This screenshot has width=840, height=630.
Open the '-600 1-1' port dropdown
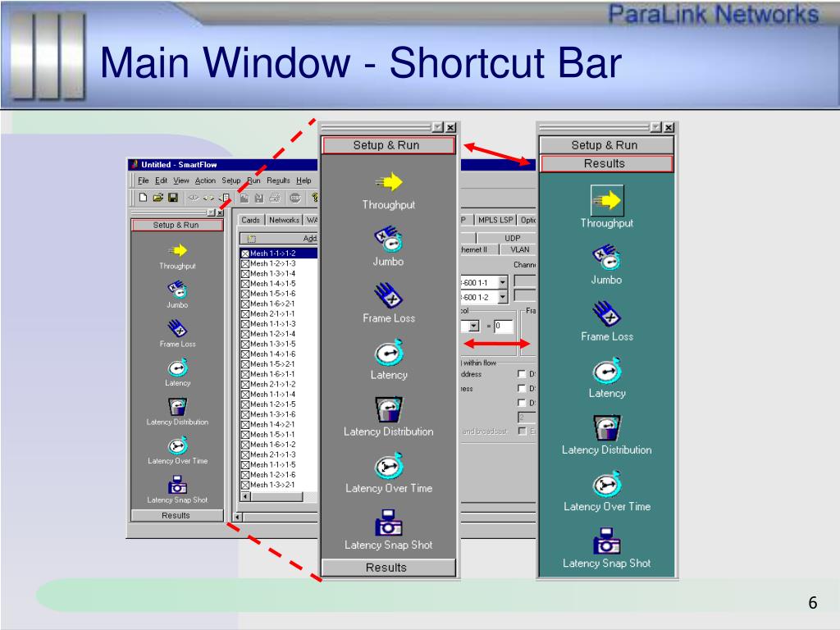(x=503, y=282)
